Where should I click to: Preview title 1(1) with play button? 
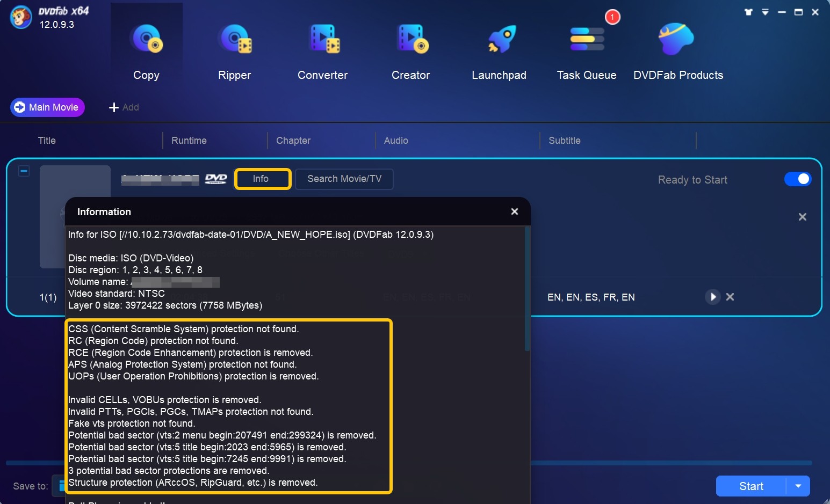712,296
